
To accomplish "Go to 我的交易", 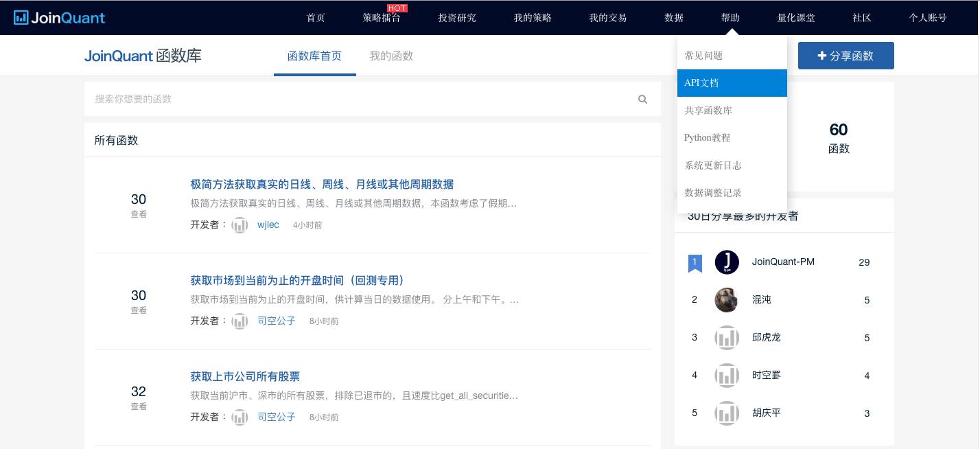I will (608, 18).
